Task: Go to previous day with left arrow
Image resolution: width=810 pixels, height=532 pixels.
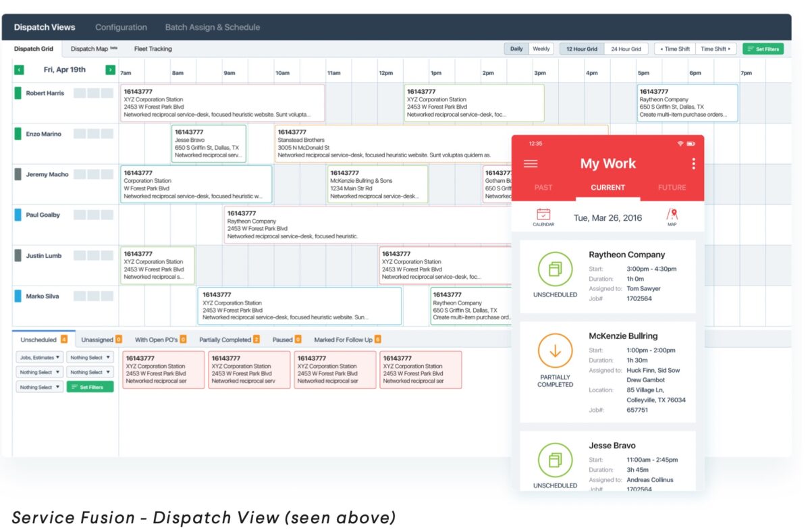Action: (19, 70)
